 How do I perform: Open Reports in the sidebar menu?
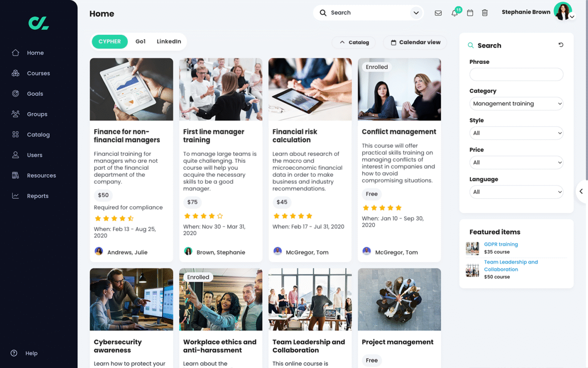(38, 196)
